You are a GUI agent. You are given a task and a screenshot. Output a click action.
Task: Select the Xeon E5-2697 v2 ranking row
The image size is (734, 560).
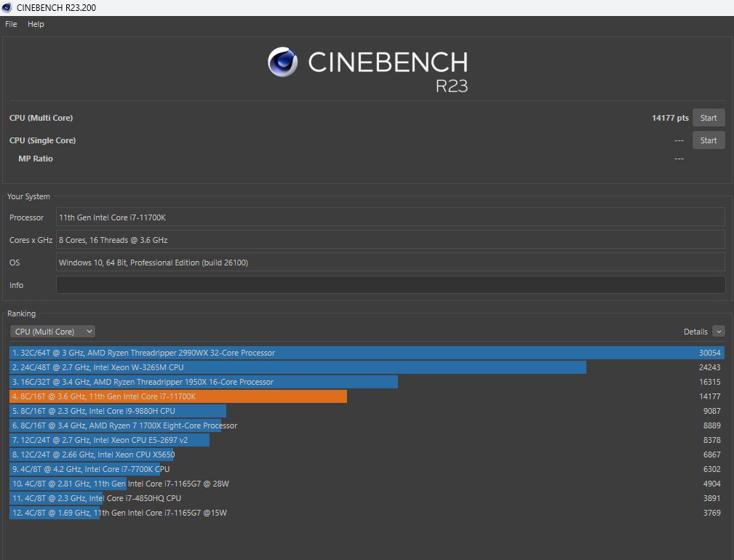(367, 440)
